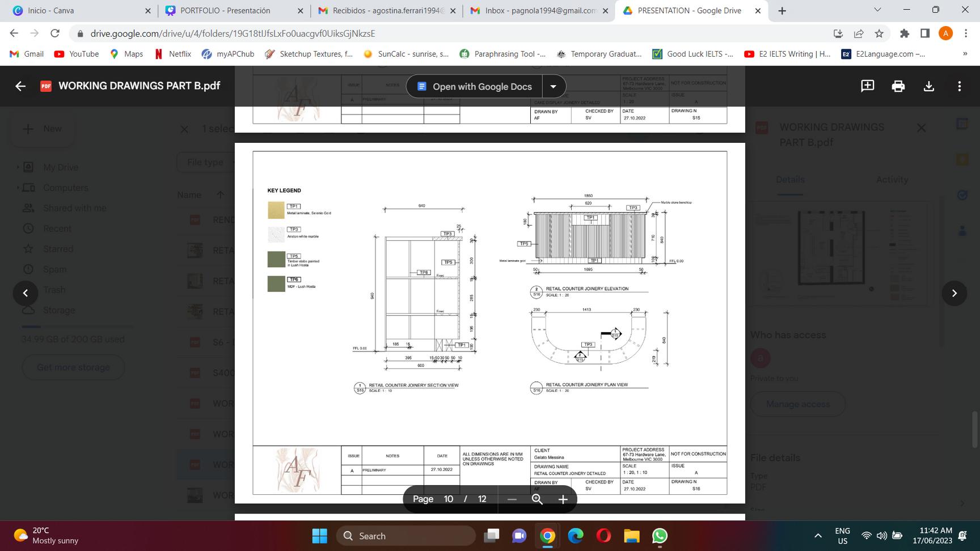This screenshot has width=980, height=551.
Task: Zoom out of the PDF page
Action: [x=512, y=499]
